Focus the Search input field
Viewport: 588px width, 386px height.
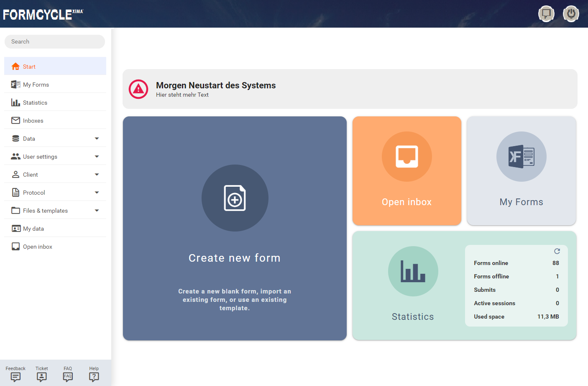pos(55,41)
